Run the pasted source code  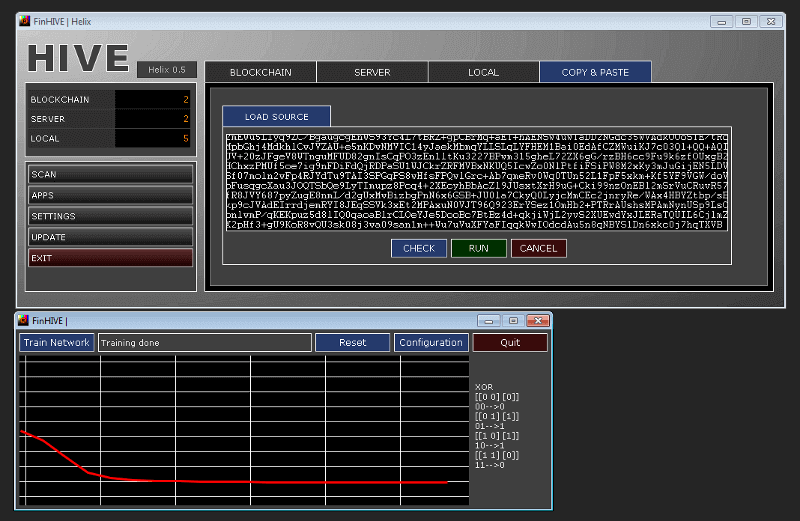pos(479,248)
